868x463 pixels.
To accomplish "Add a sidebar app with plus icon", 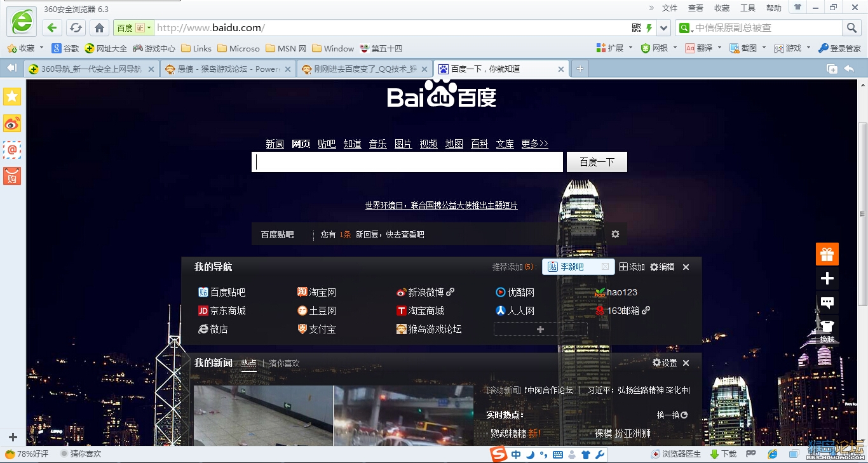I will pos(13,437).
